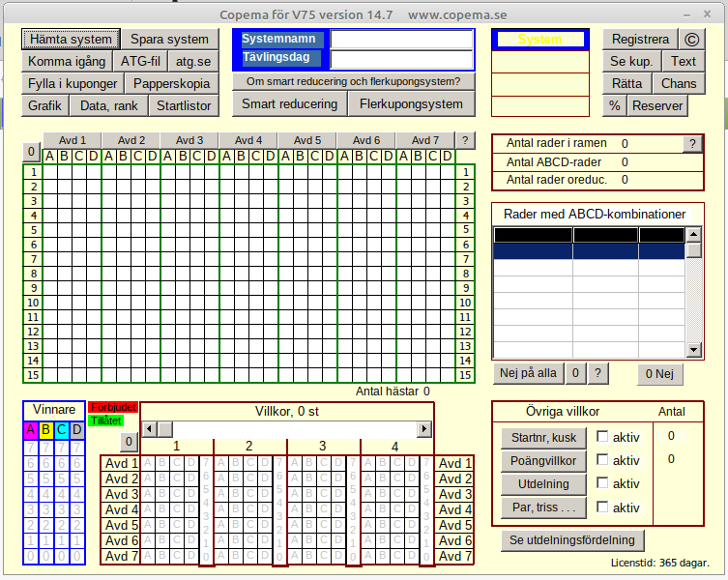Click right arrow on Villkor scrollbar
The width and height of the screenshot is (728, 580).
423,428
